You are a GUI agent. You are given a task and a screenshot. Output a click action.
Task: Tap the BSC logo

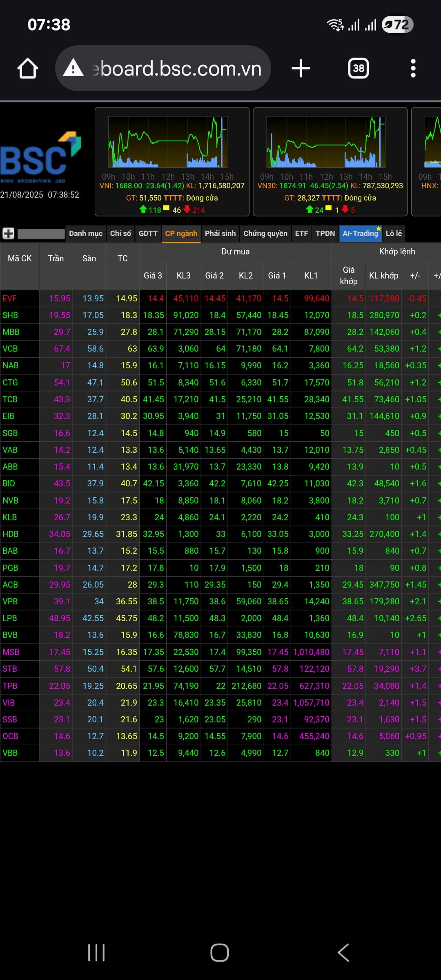[40, 157]
